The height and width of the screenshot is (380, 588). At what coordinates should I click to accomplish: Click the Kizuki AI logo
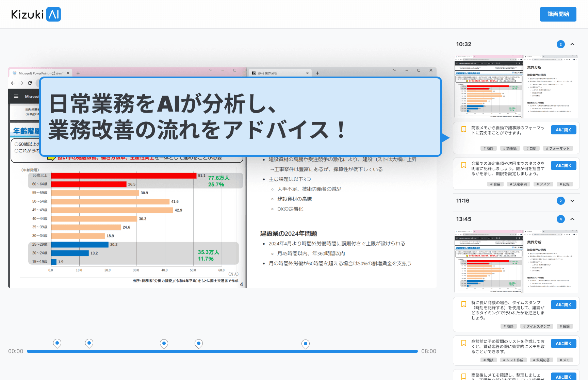36,14
